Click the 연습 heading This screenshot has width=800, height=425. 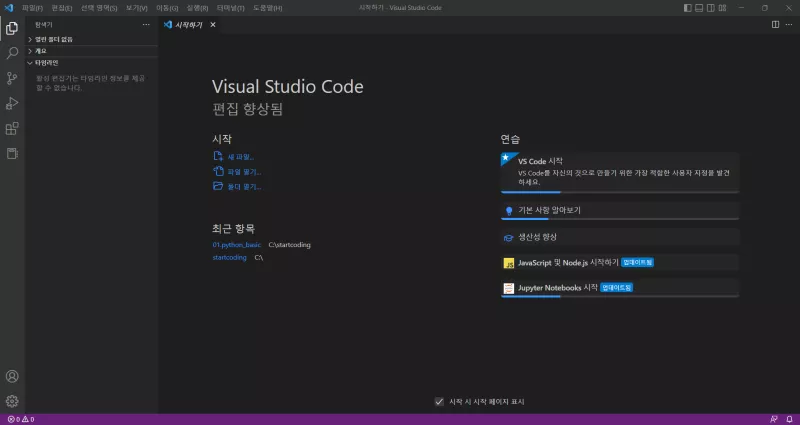click(510, 139)
